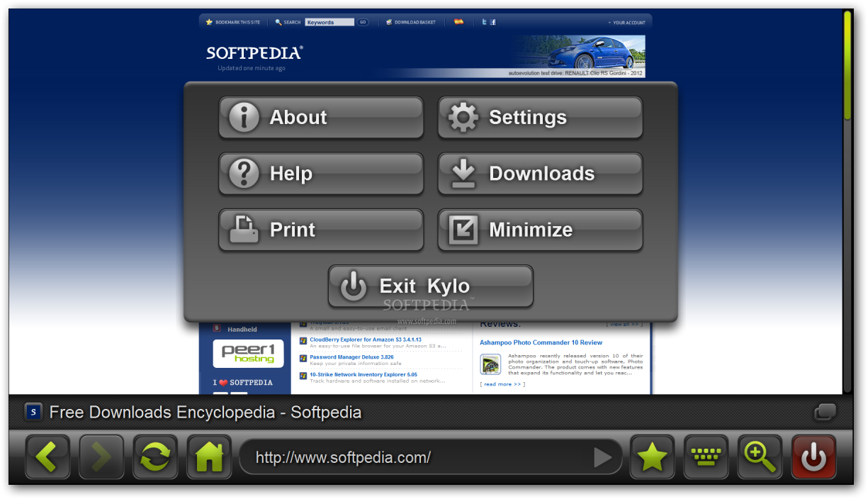Screen dimensions: 868x499
Task: Click the Softpedia favicon in title bar
Action: (33, 412)
